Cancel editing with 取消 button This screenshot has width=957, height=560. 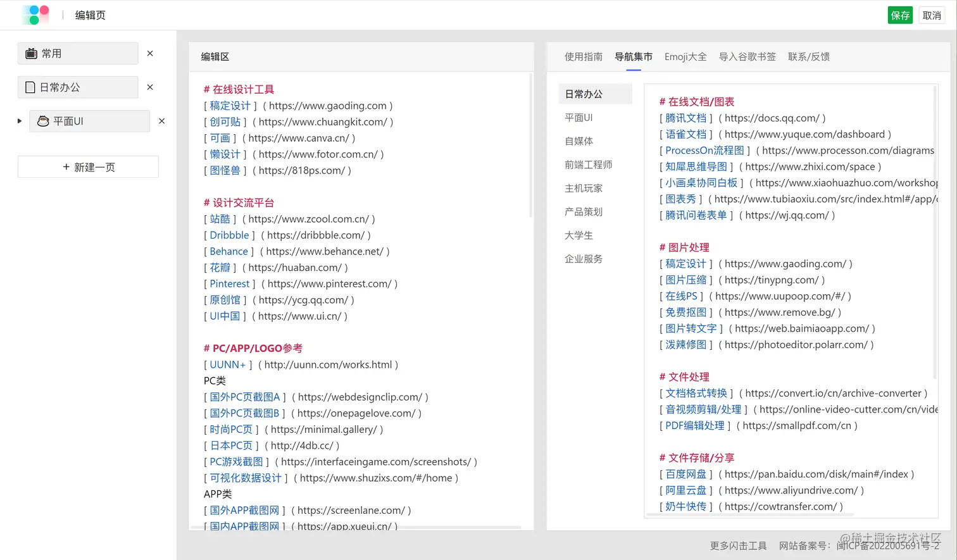(x=932, y=15)
